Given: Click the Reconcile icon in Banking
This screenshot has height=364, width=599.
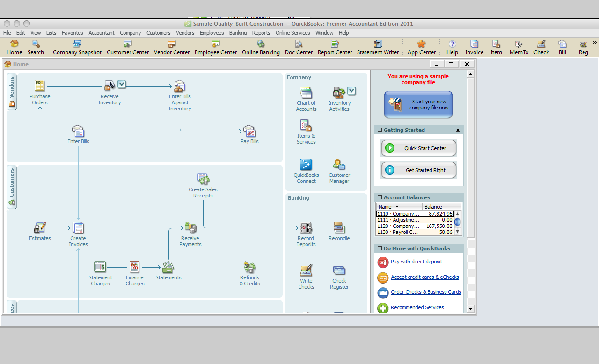Looking at the screenshot, I should 339,228.
